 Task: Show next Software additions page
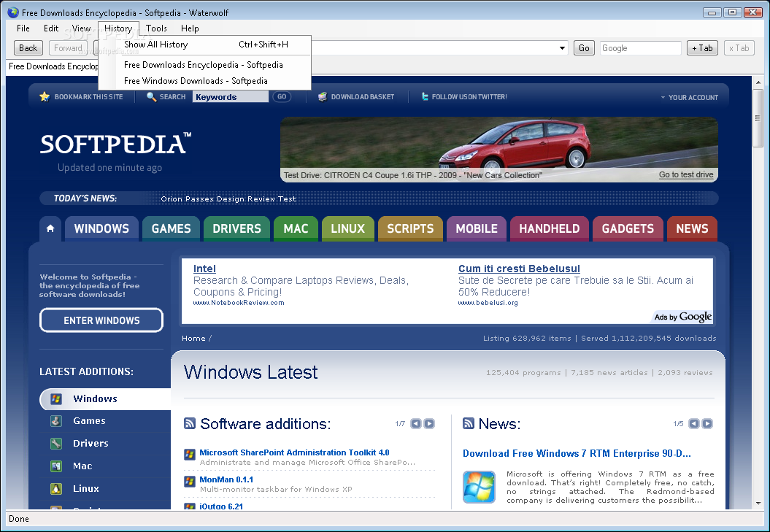(x=429, y=423)
